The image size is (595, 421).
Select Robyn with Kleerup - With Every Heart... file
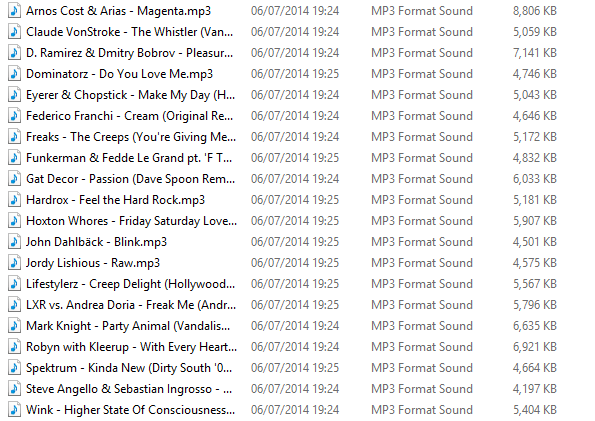pyautogui.click(x=131, y=347)
